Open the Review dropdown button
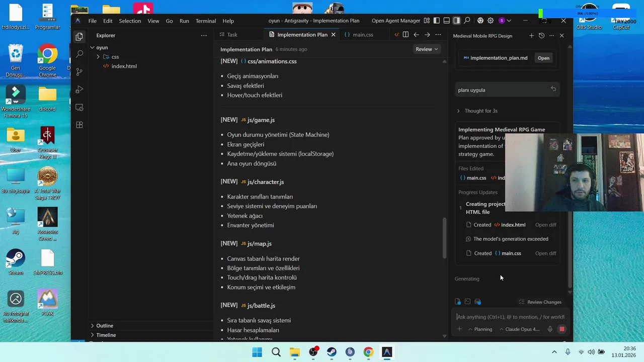Viewport: 644px width, 362px height. tap(427, 49)
